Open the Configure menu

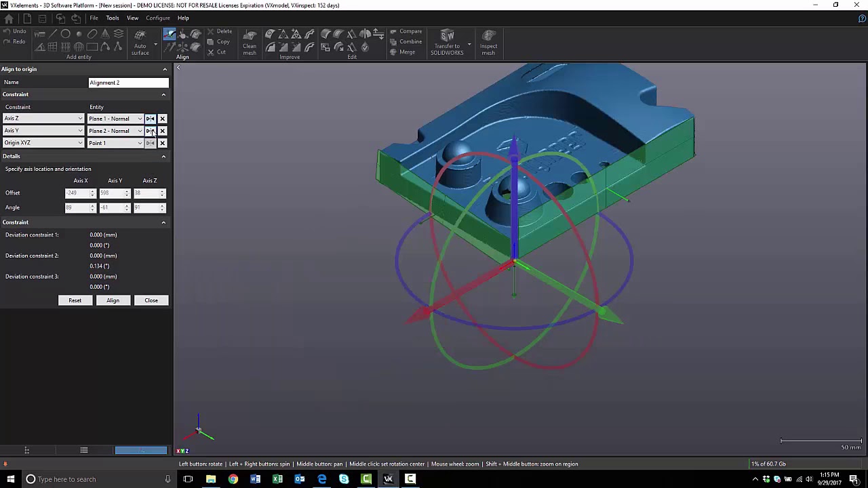click(x=157, y=18)
